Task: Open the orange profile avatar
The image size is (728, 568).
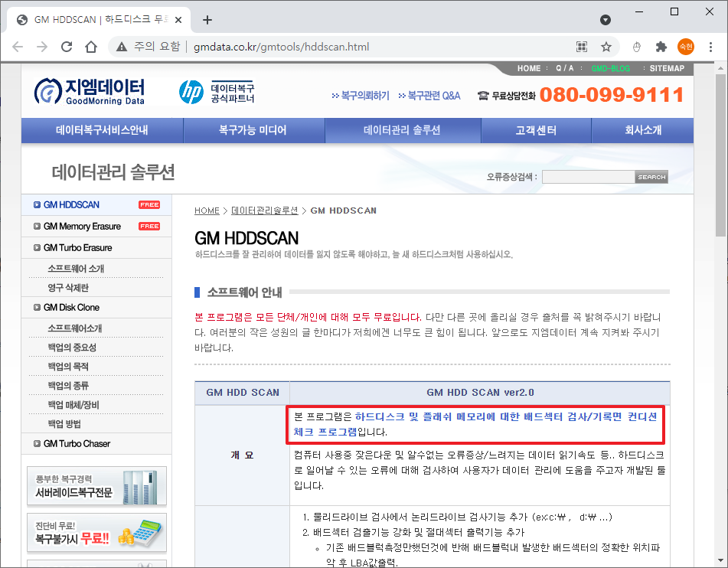Action: [686, 47]
